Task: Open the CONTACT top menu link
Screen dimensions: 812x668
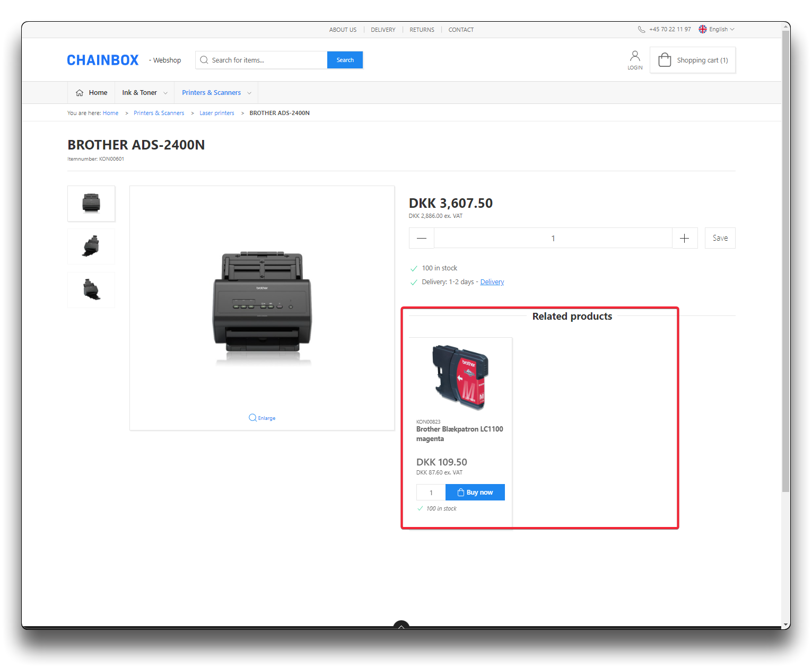Action: point(461,30)
